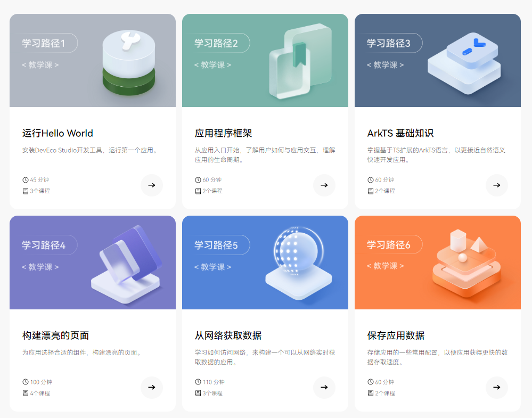Click 2个课程 text on ArkTS 基础知识 card
Viewport: 532px width, 418px height.
pos(385,191)
